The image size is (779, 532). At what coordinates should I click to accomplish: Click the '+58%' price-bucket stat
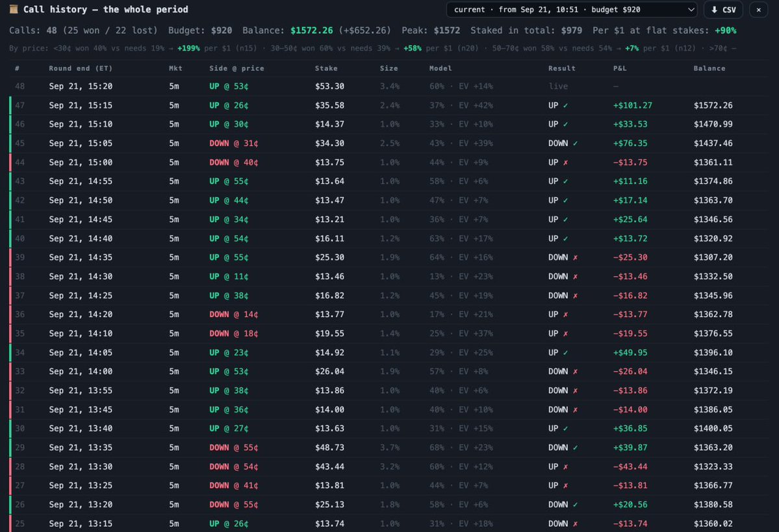click(x=413, y=49)
